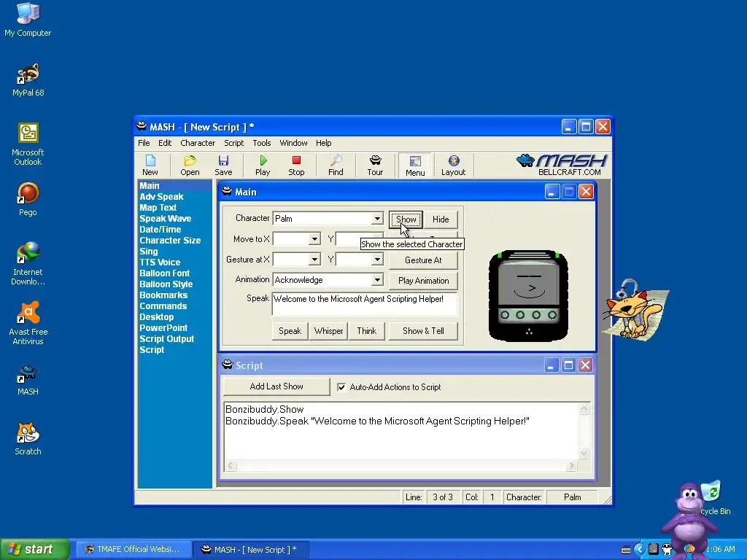Start the Tour from the toolbar
747x560 pixels.
(x=375, y=166)
